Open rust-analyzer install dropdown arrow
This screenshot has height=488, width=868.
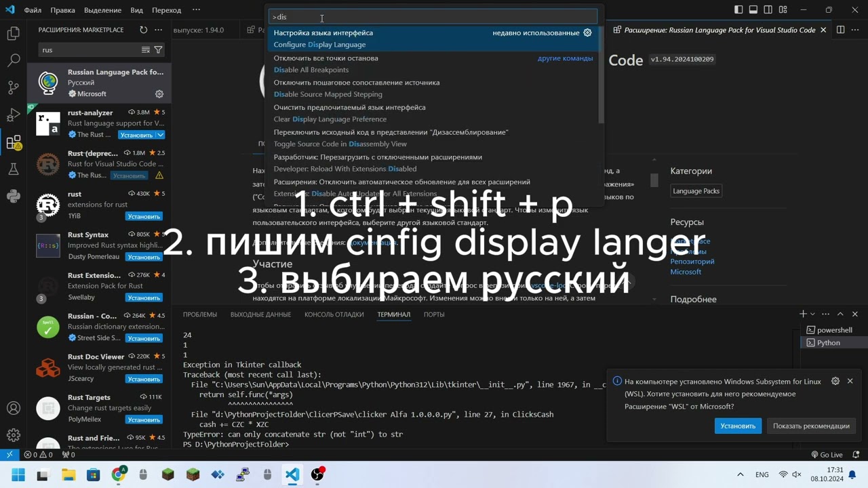(161, 135)
